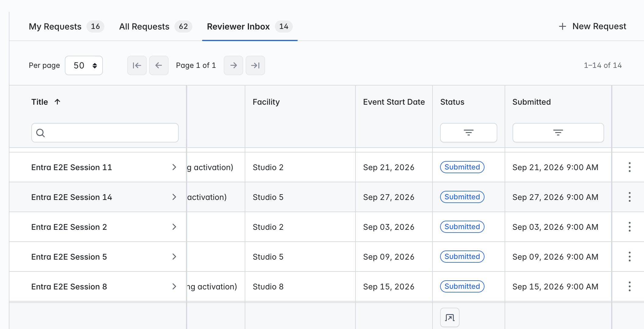Screen dimensions: 644x329
Task: Click the Submitted badge for Session 5
Action: point(462,257)
